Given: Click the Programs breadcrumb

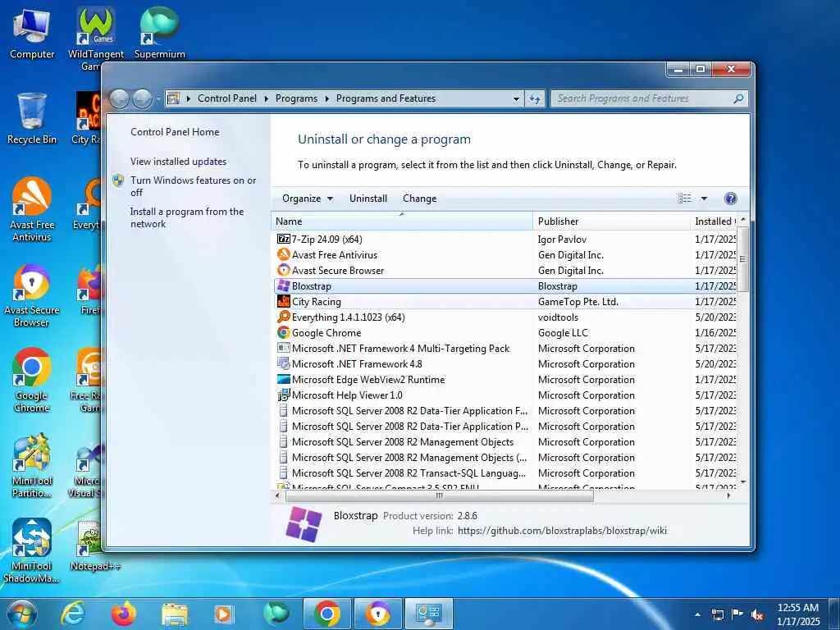Looking at the screenshot, I should pos(296,98).
